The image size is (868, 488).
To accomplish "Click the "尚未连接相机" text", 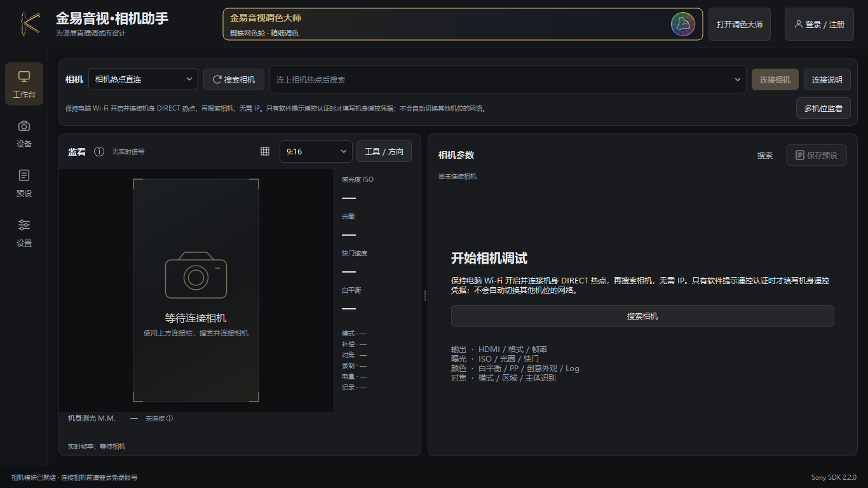I will coord(458,176).
